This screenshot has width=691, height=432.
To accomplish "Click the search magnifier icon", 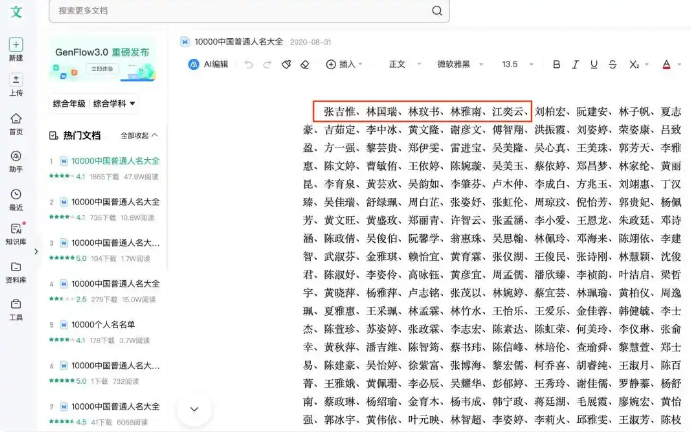I will click(437, 11).
